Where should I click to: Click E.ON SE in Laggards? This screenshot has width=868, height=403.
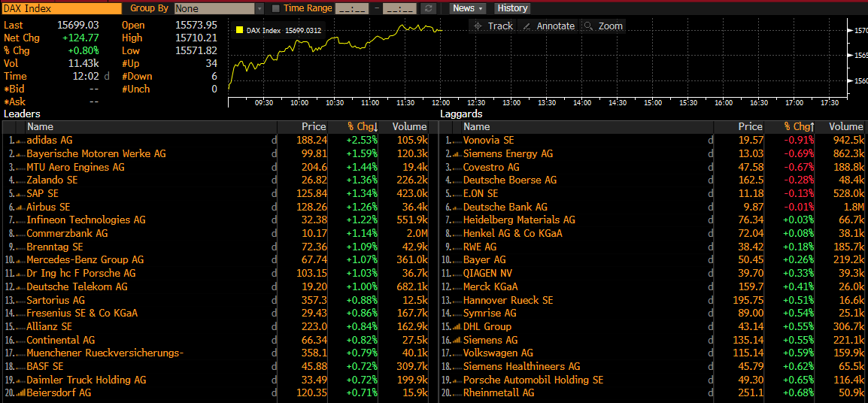pyautogui.click(x=481, y=194)
